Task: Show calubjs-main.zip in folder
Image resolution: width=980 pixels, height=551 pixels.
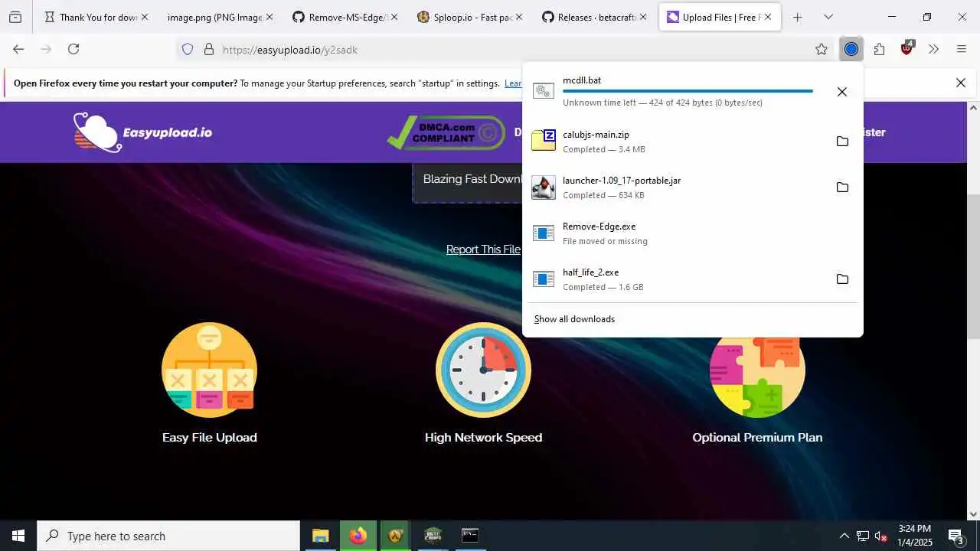Action: [842, 141]
